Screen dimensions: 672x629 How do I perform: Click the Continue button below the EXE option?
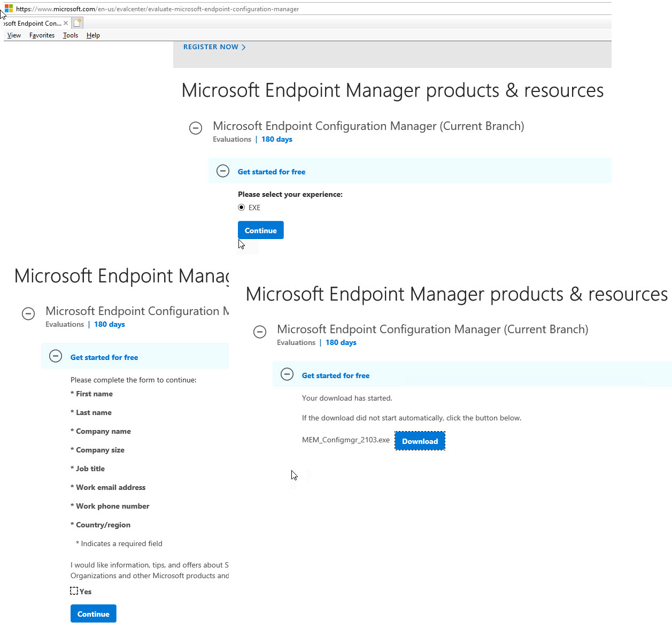[x=260, y=230]
